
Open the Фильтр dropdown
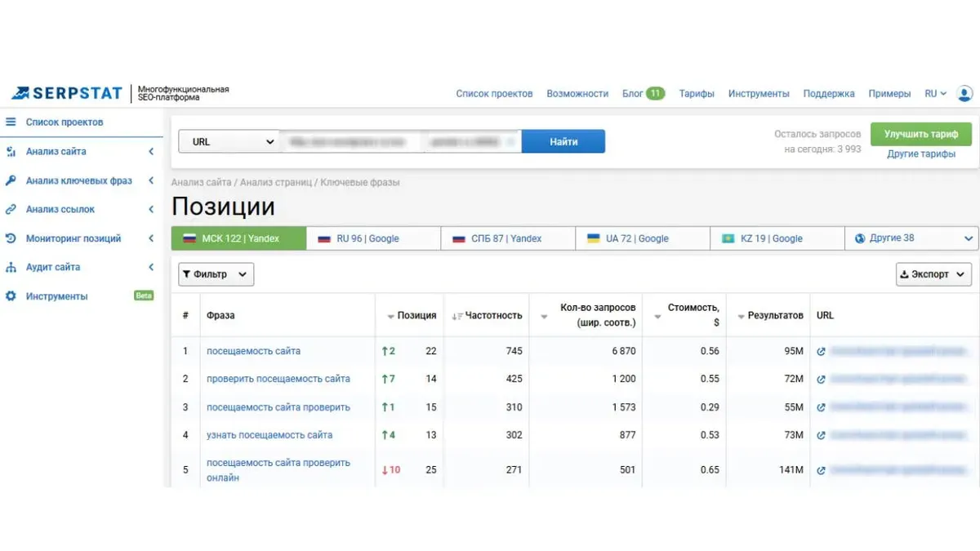216,274
